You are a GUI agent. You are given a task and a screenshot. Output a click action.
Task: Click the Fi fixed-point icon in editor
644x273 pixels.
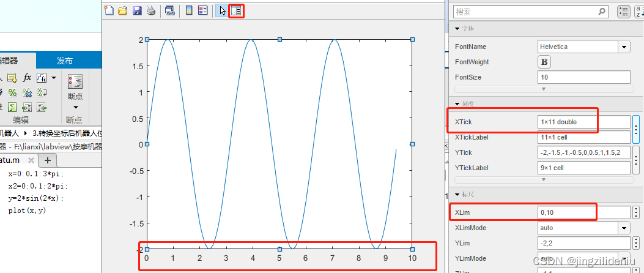click(x=42, y=77)
